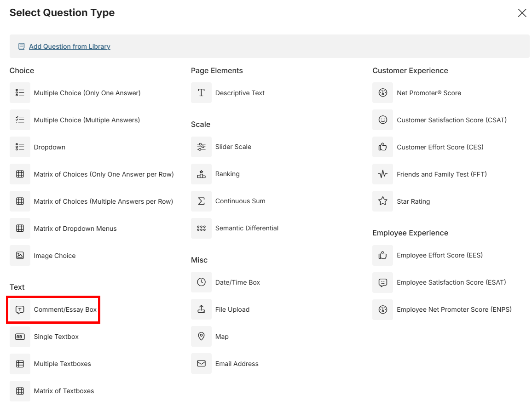Image resolution: width=532 pixels, height=412 pixels.
Task: Select the Continuous Sum label
Action: coord(240,201)
